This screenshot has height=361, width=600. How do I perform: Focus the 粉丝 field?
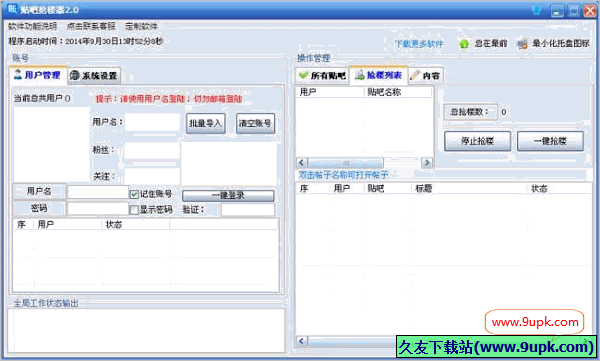coord(152,150)
